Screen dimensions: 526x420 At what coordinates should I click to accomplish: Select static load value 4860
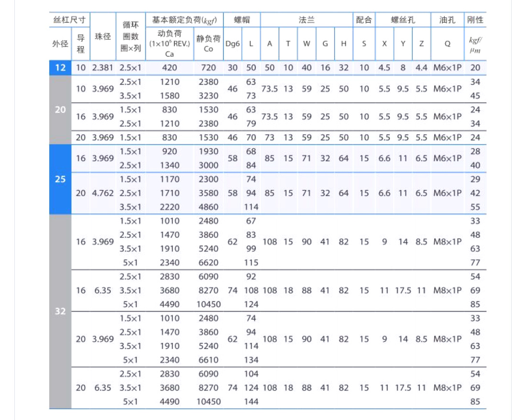point(208,207)
